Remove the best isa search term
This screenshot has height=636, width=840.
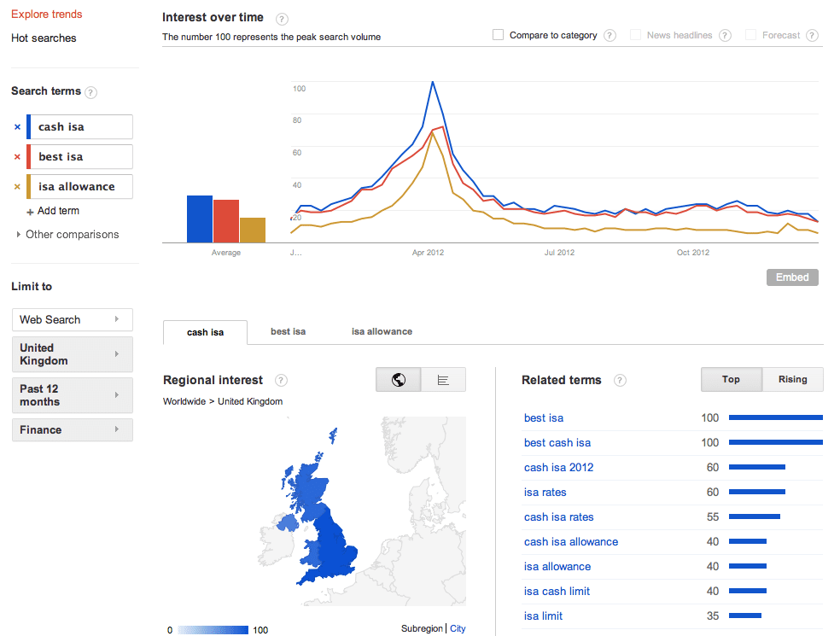17,157
